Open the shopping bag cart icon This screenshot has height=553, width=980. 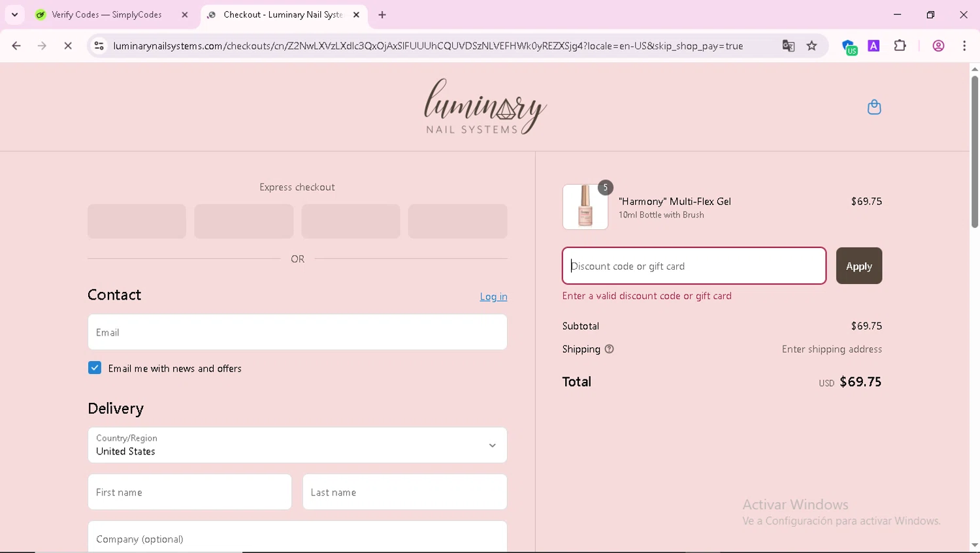pos(874,107)
